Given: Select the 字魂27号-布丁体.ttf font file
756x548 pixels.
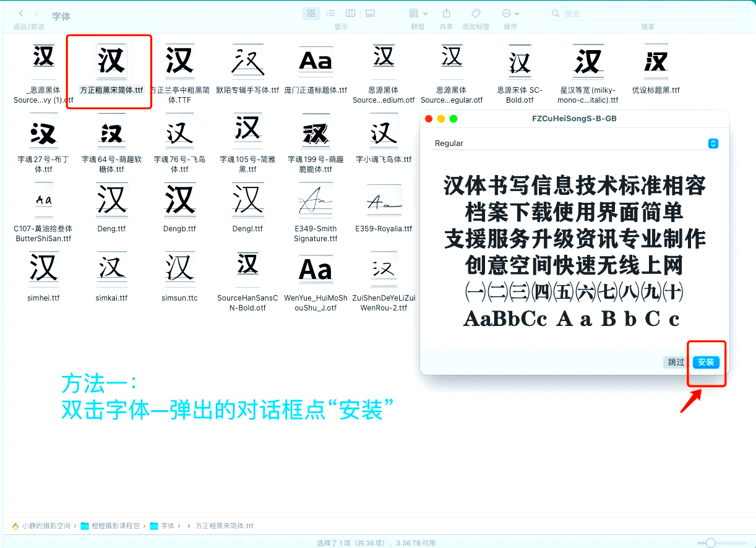Looking at the screenshot, I should 43,143.
